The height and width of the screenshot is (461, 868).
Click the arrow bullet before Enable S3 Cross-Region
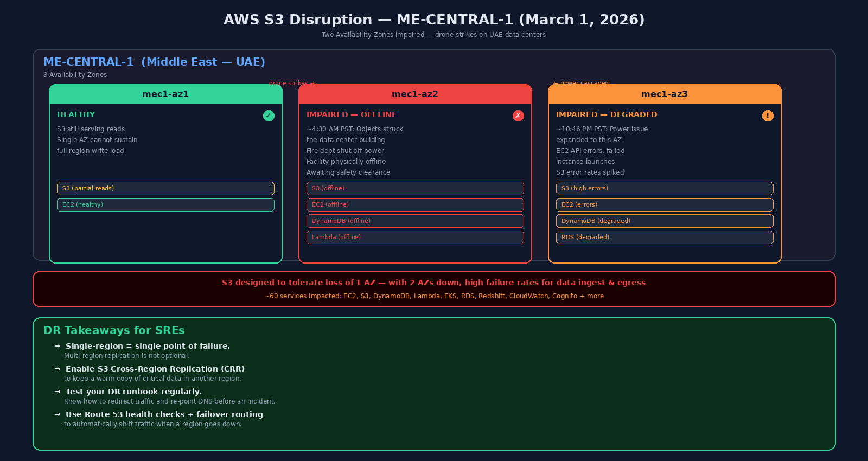coord(58,369)
